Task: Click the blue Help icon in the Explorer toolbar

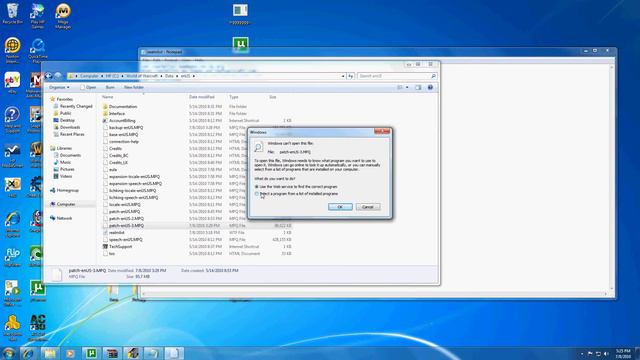Action: 430,87
